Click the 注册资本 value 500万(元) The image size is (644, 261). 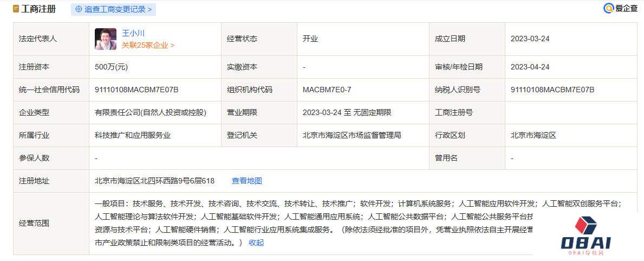coord(111,67)
